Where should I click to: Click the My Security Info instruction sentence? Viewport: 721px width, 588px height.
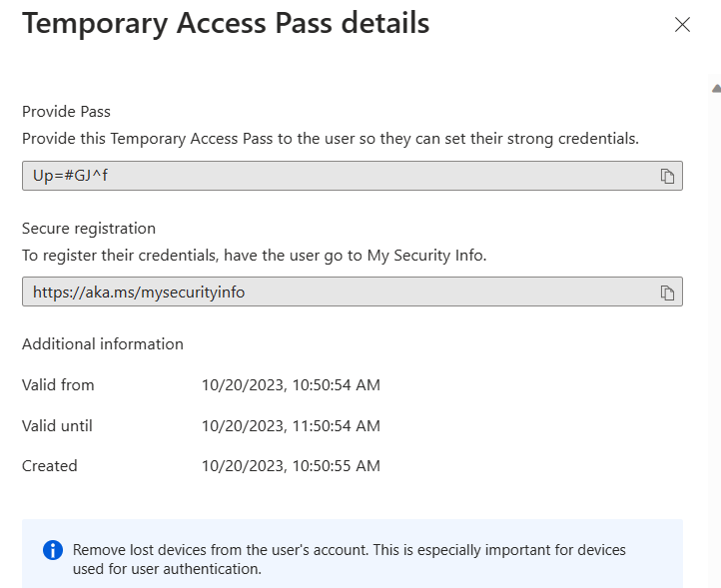pos(255,256)
